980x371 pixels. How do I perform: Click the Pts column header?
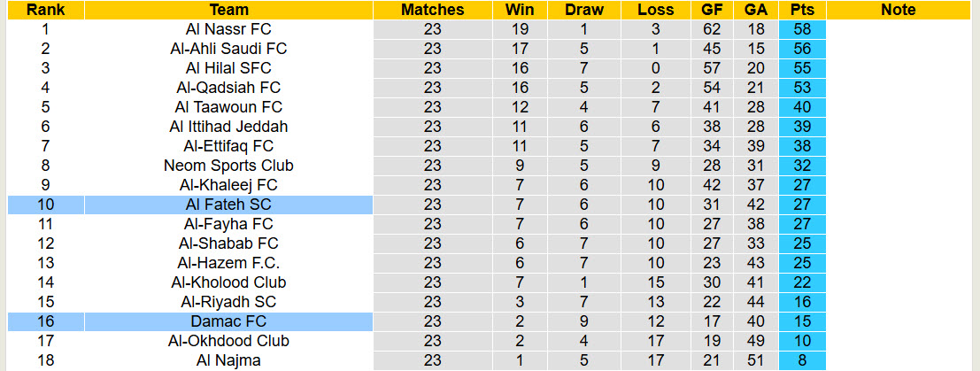pos(802,10)
